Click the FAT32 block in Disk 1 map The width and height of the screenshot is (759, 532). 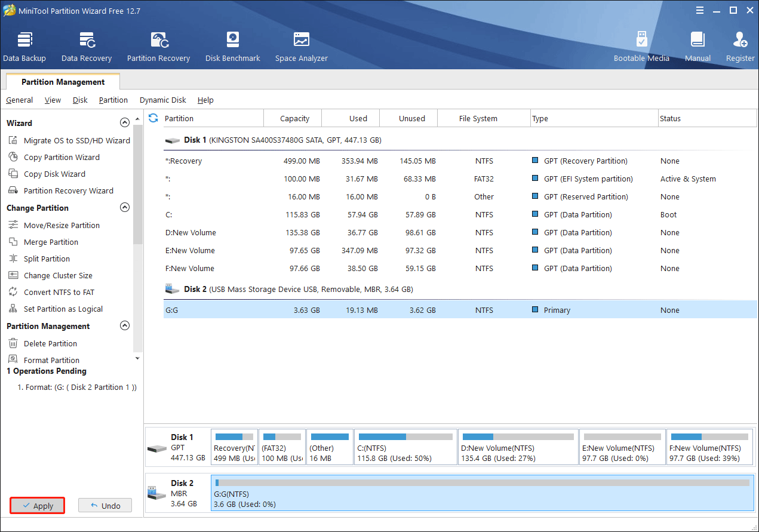282,447
